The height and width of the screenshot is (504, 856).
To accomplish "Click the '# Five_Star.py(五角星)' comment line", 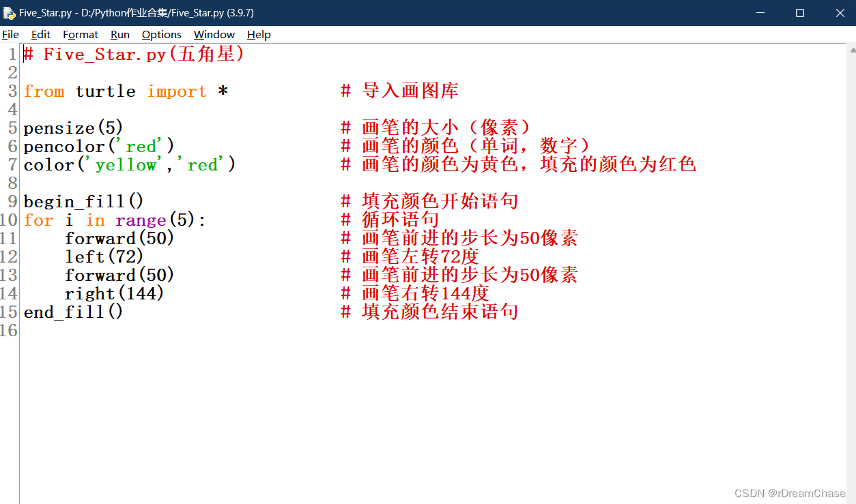I will (134, 55).
